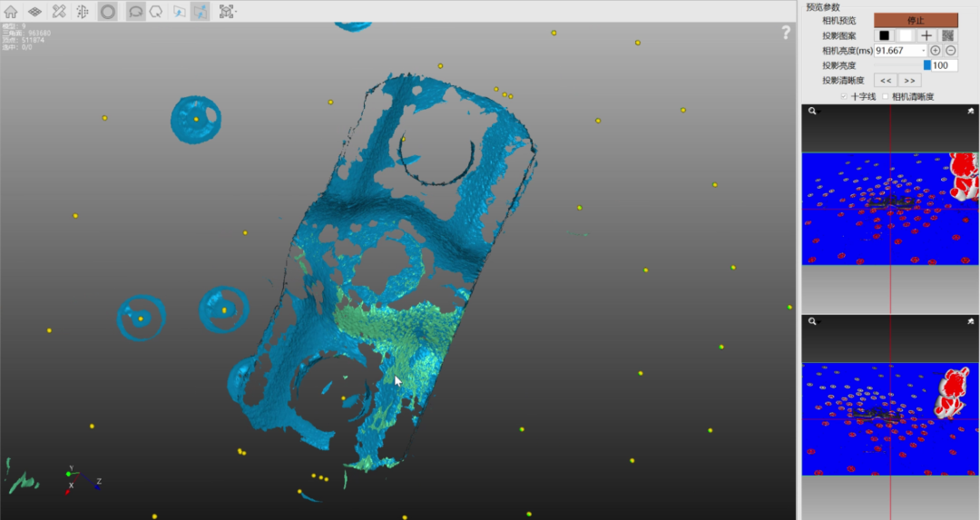Open the 相机亮度 exposure dropdown
Screen dimensions: 980x520
[923, 51]
